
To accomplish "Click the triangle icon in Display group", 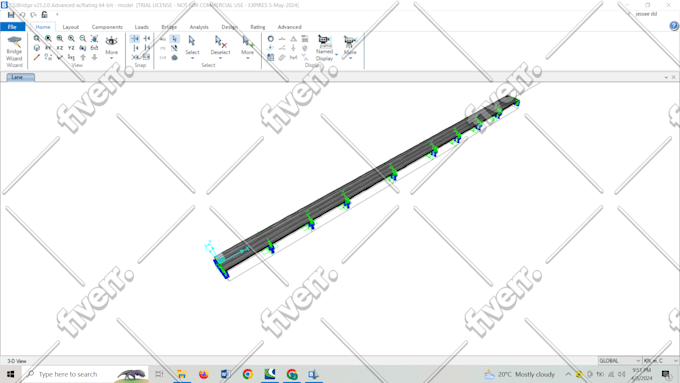I will click(x=294, y=39).
